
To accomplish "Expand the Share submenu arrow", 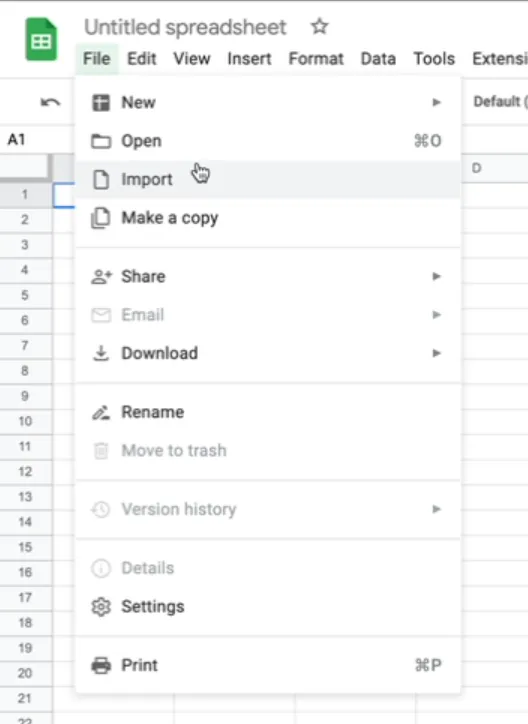I will 436,276.
